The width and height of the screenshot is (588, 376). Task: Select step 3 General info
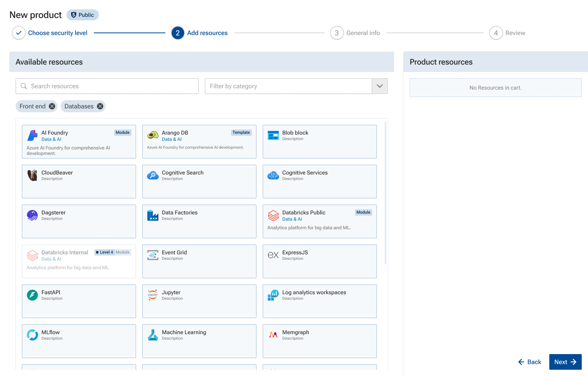(x=355, y=33)
